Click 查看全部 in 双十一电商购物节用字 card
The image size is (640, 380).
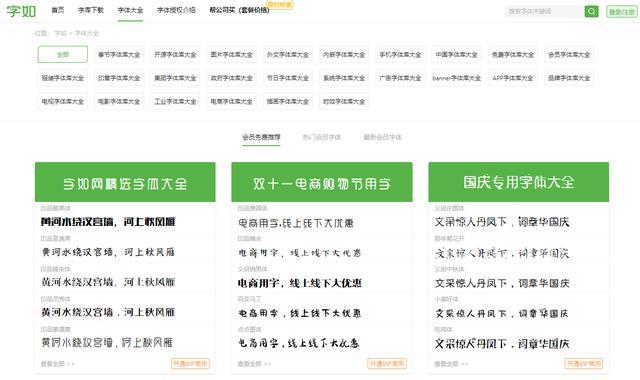254,364
